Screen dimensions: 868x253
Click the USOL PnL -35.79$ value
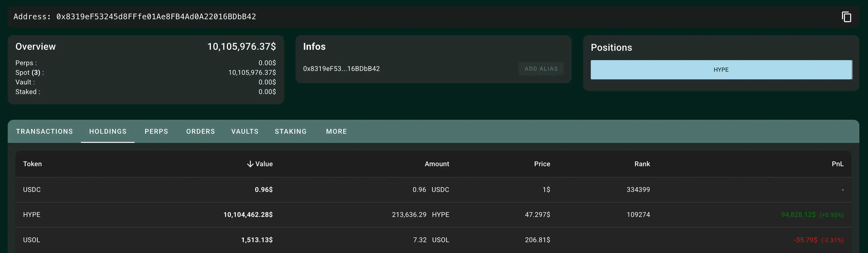tap(805, 240)
